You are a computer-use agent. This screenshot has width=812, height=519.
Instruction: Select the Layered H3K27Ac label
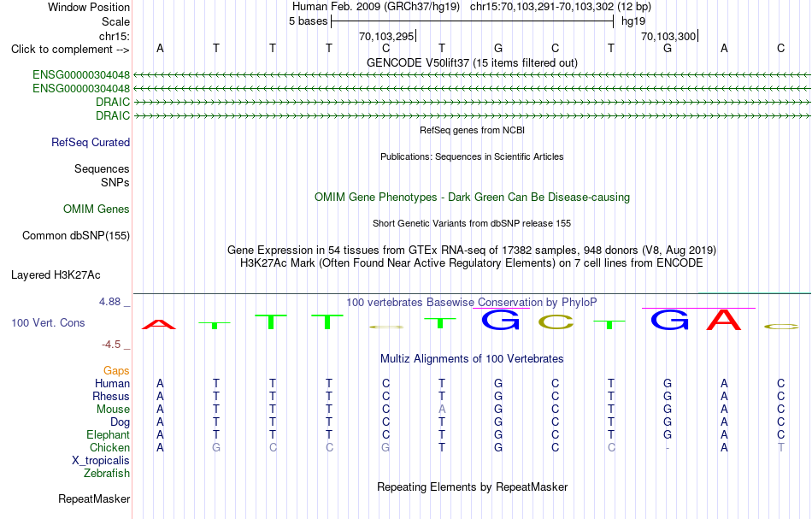(x=56, y=275)
